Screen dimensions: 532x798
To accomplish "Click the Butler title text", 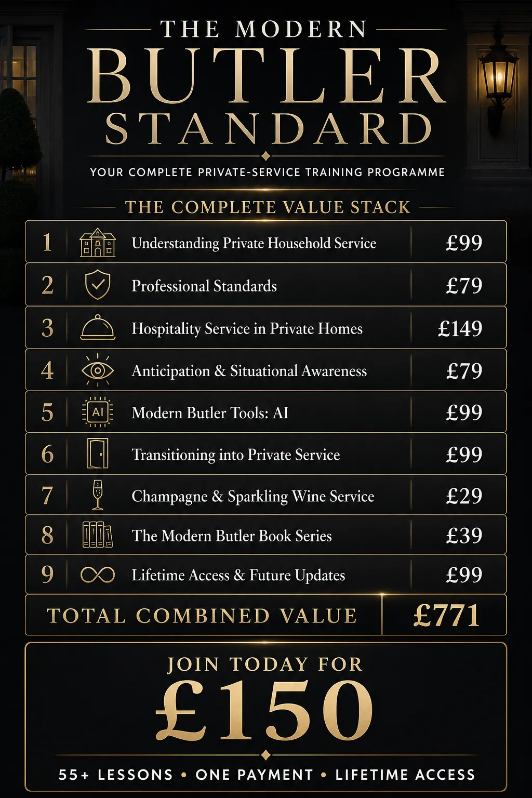I will (266, 77).
